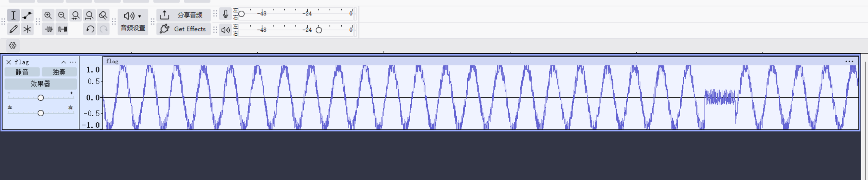This screenshot has height=180, width=868.
Task: Activate the Multi-tool asterisk icon
Action: point(27,29)
